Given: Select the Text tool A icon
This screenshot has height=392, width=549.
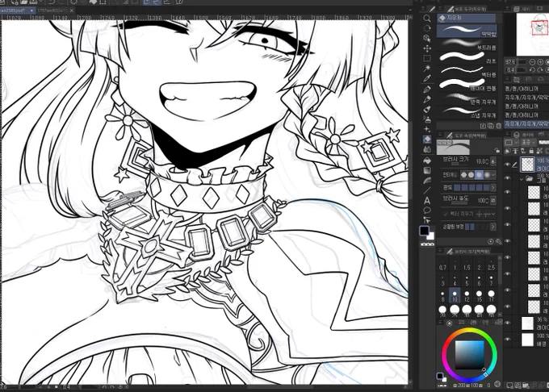Looking at the screenshot, I should [427, 201].
